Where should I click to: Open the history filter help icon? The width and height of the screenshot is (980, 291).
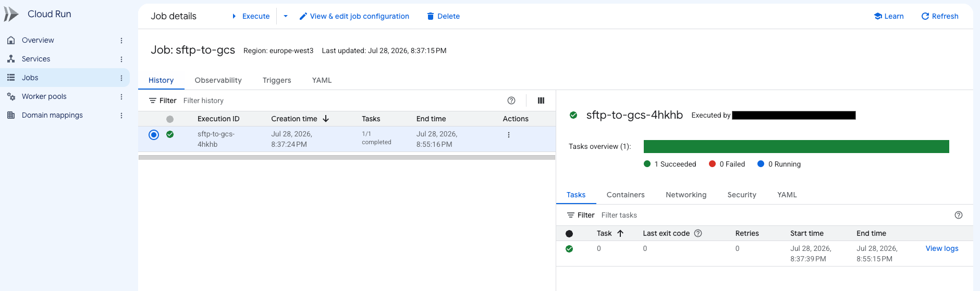[x=511, y=100]
